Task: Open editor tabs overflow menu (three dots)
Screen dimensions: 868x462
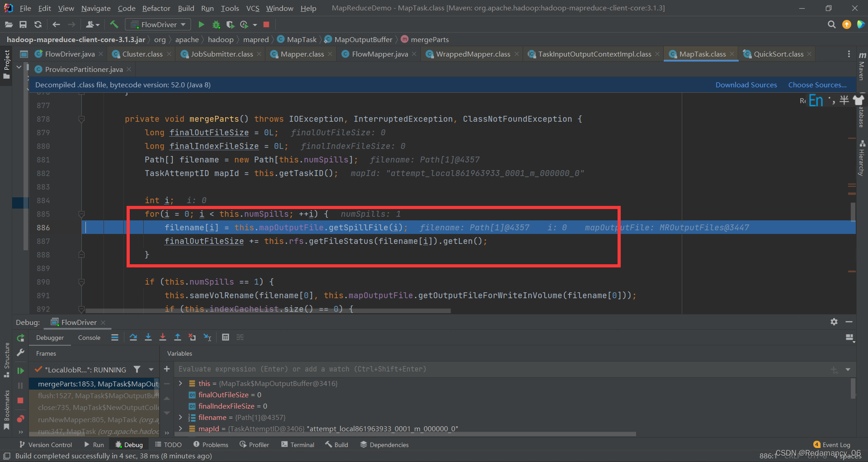Action: point(849,54)
